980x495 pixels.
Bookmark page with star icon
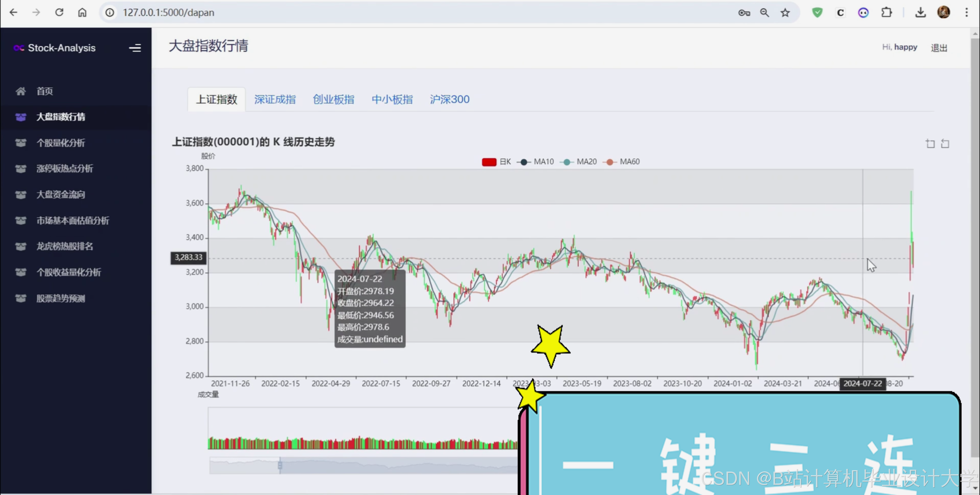785,13
